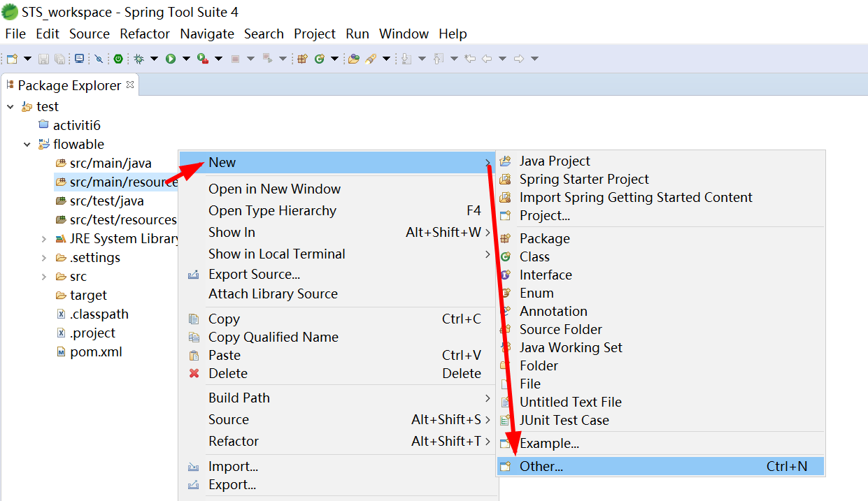Select the Package Explorer tab

click(x=70, y=85)
